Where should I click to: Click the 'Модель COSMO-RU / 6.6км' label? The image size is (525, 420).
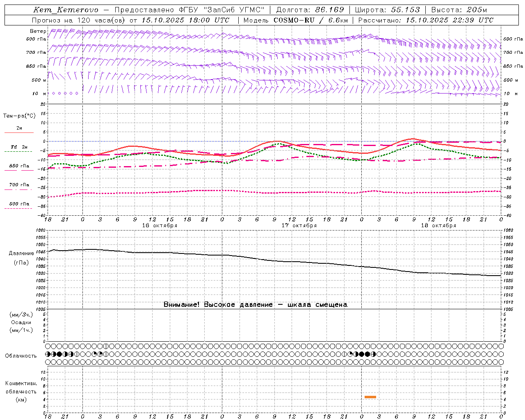click(296, 20)
